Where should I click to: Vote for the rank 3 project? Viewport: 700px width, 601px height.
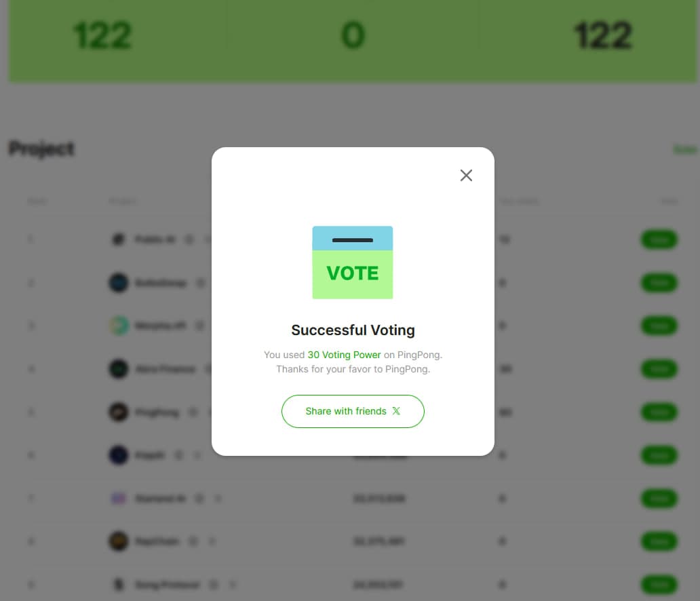point(659,326)
